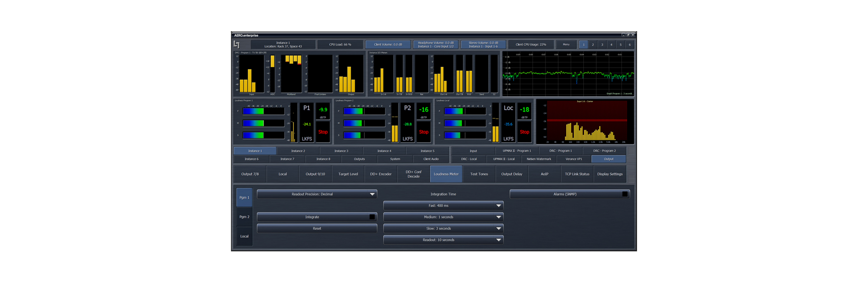Viewport: 868px width, 282px height.
Task: Select the Loudness Meter page
Action: click(446, 174)
